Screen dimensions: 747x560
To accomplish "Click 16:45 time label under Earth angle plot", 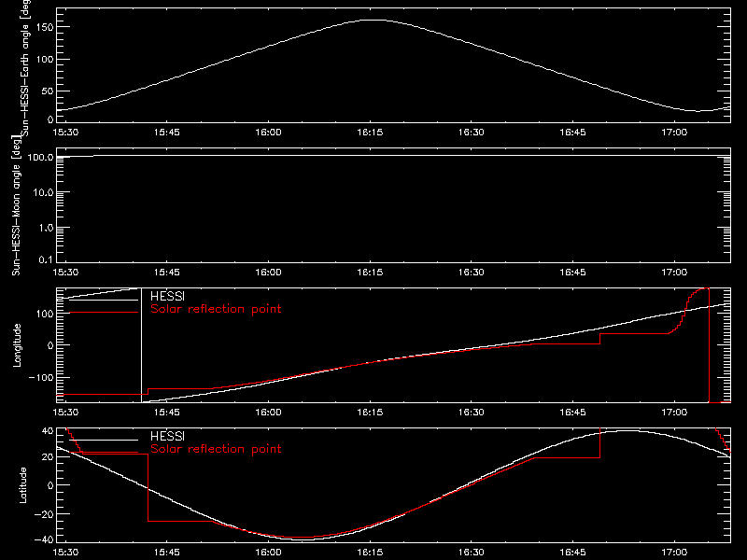I will [572, 133].
